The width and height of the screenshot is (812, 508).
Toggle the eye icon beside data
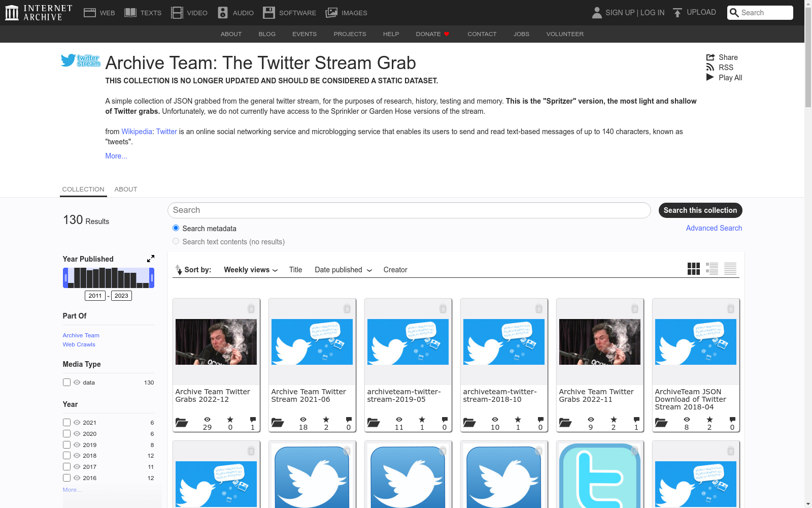(77, 382)
